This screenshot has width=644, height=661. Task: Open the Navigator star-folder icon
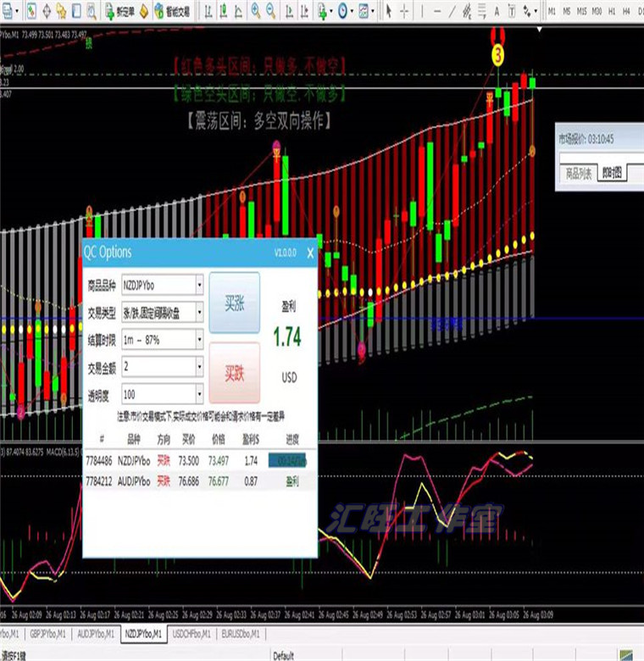[x=62, y=11]
